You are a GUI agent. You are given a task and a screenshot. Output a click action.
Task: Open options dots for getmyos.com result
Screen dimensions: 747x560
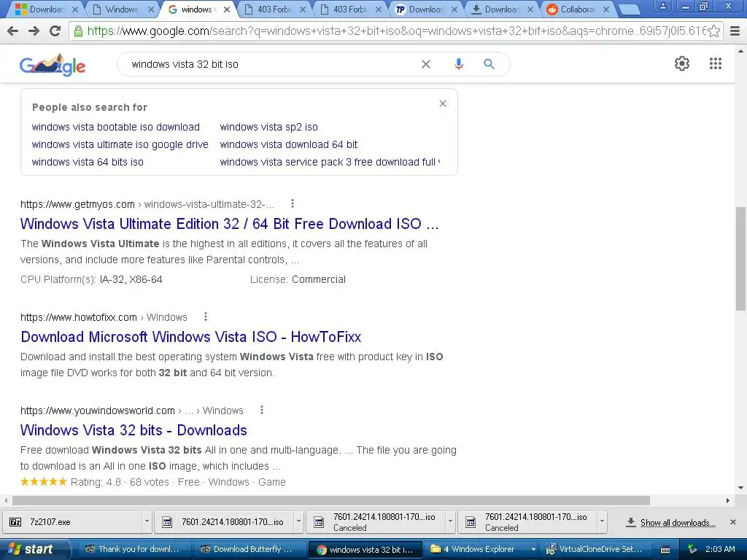[x=293, y=204]
